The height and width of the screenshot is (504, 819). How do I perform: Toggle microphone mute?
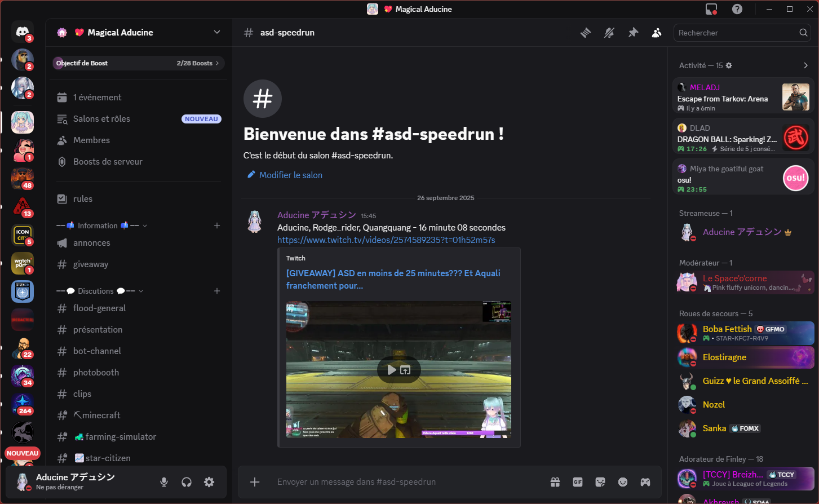pos(164,482)
